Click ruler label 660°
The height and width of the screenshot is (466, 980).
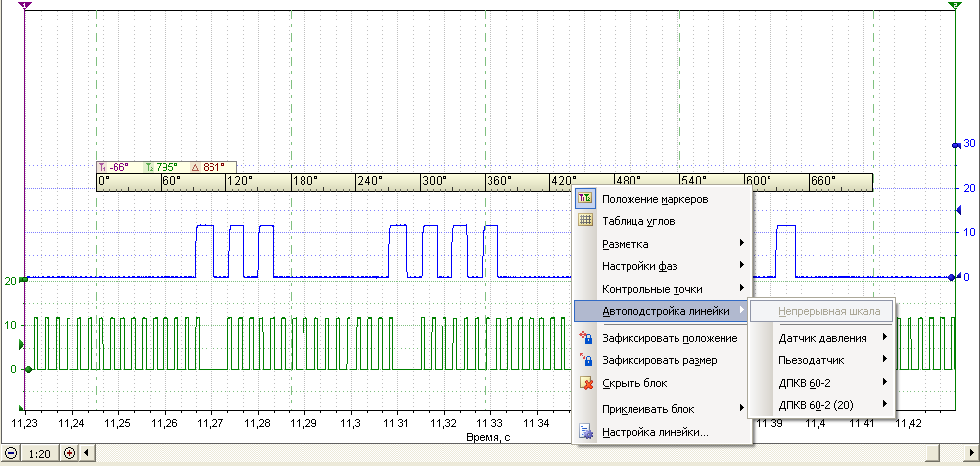click(822, 181)
